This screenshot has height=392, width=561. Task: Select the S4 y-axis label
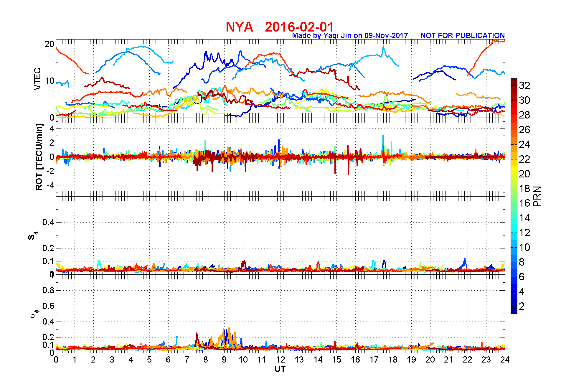(x=33, y=235)
